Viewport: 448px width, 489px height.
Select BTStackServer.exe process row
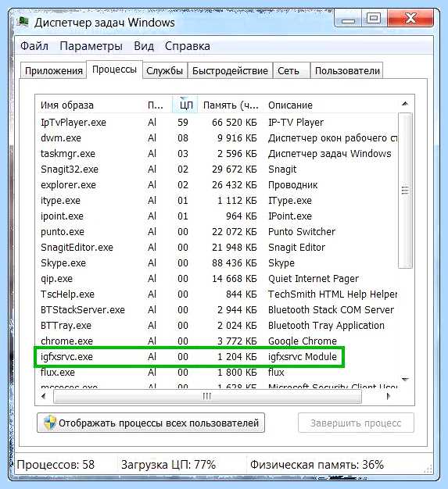217,309
